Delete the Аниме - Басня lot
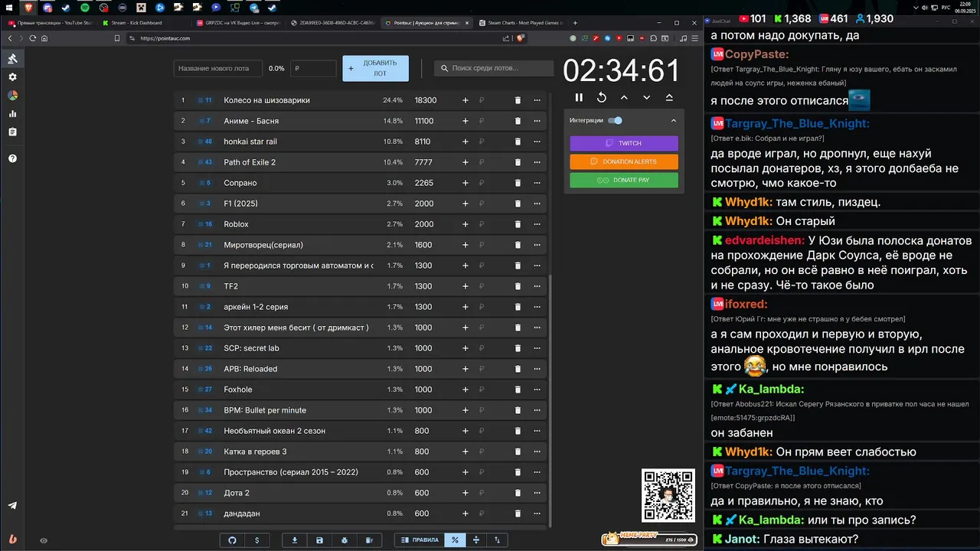 click(518, 121)
